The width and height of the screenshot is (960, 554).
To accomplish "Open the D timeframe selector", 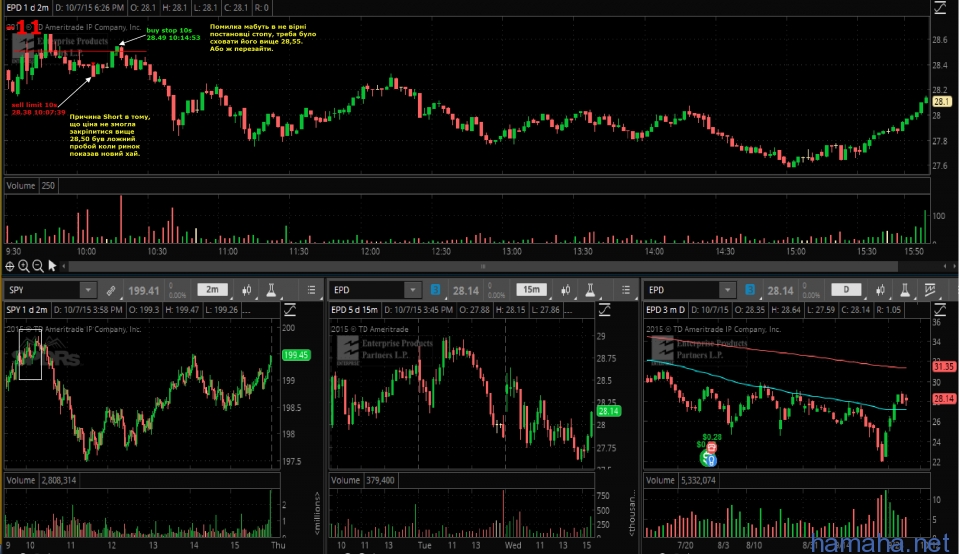I will (x=846, y=290).
